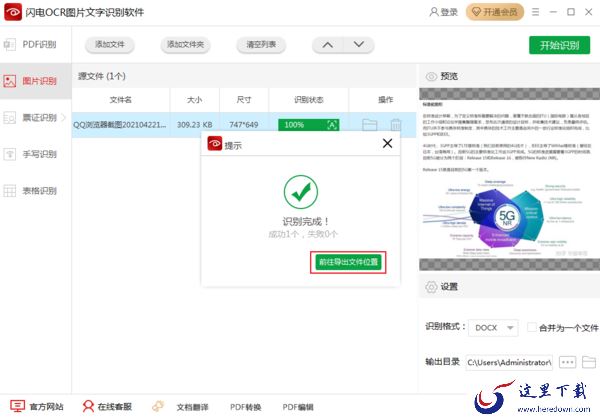Open 在线客服 support link

[107, 406]
